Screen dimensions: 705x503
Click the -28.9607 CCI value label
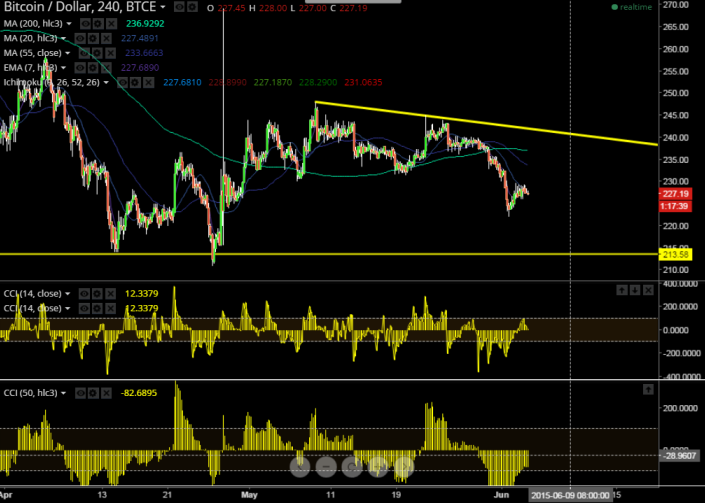[679, 456]
